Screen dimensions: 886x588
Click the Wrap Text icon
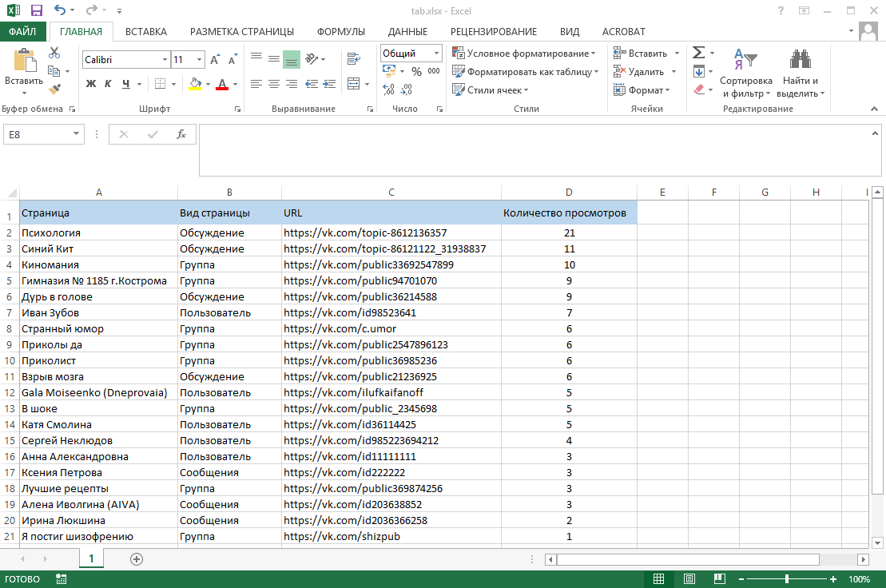352,58
